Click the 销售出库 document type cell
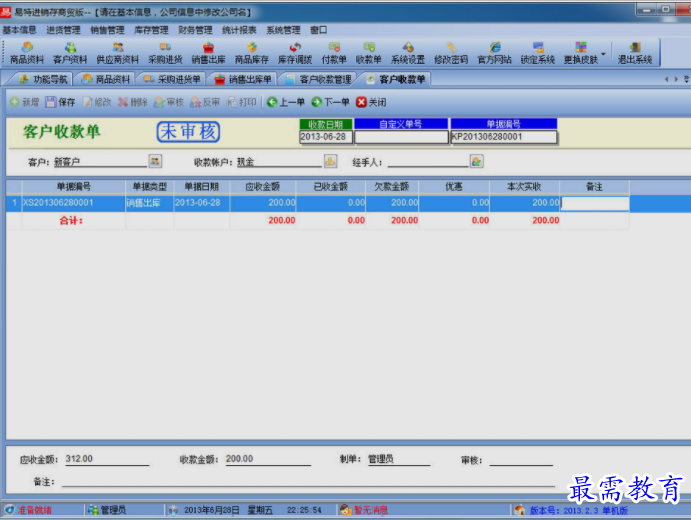This screenshot has height=520, width=691. coord(149,203)
